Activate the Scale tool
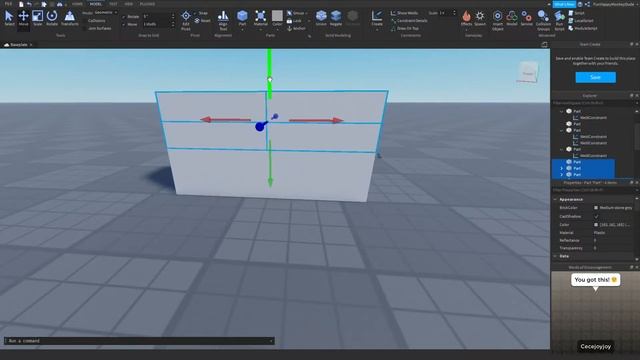Screen dimensions: 640x360 pos(38,18)
